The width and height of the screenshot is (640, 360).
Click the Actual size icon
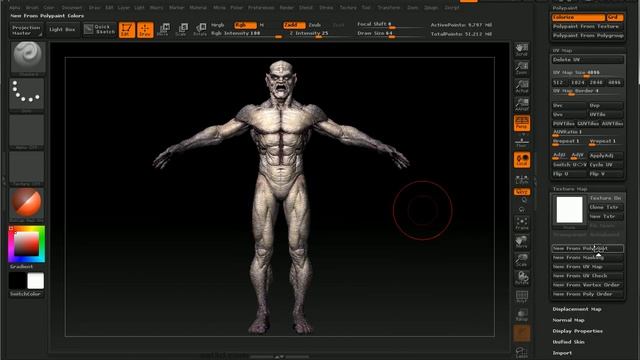click(522, 87)
